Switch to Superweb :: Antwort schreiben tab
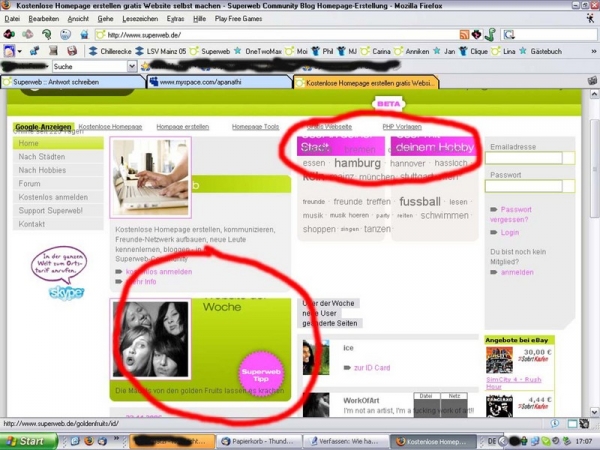 [73, 82]
